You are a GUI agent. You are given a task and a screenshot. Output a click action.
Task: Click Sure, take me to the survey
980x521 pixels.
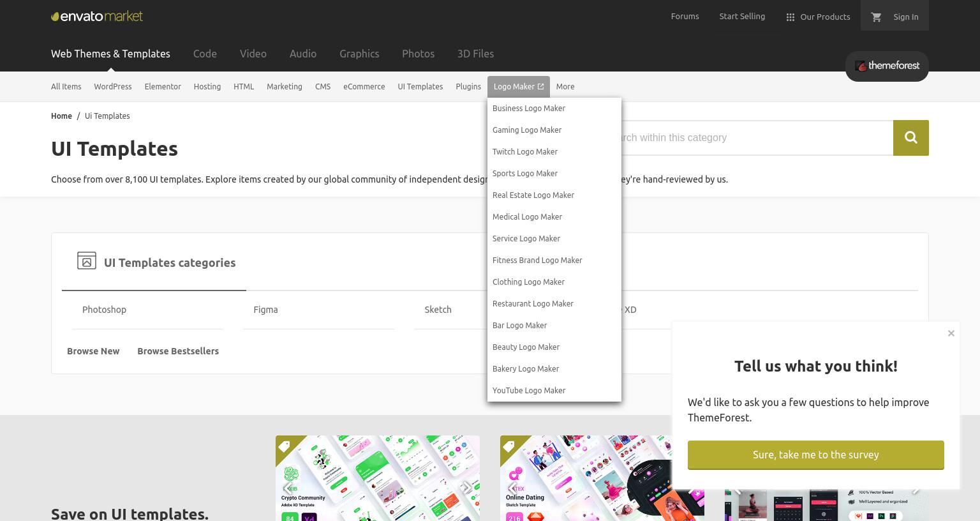[816, 455]
